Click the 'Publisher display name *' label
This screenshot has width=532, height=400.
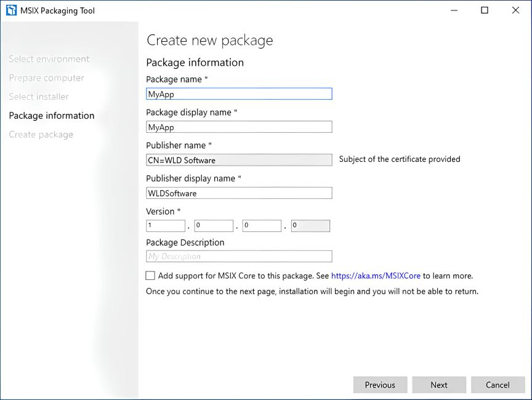coord(194,178)
